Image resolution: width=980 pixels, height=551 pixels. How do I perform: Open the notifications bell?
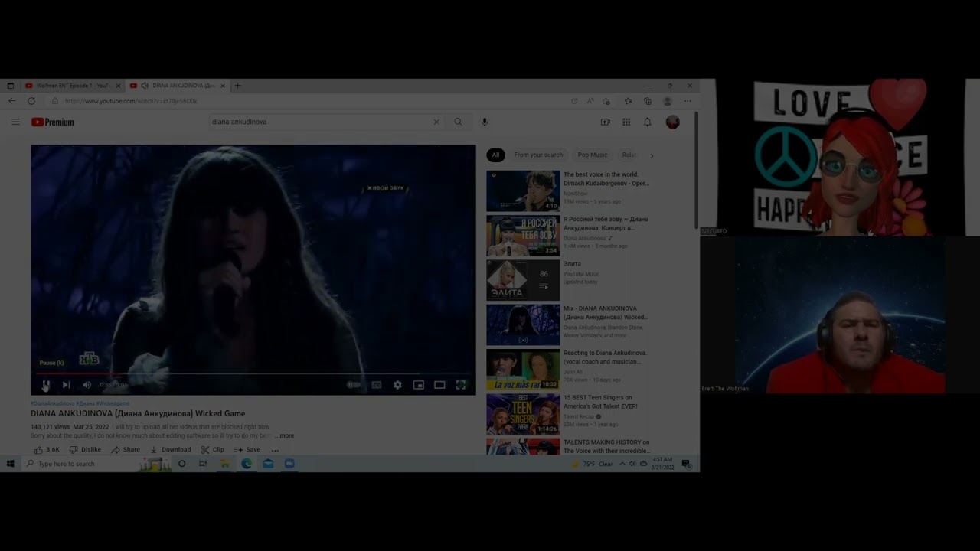coord(647,122)
